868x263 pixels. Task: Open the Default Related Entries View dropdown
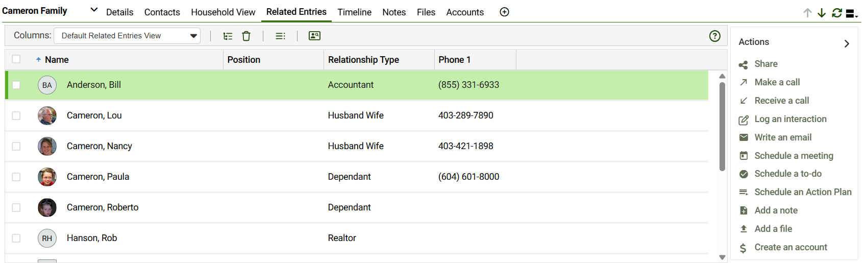pos(127,36)
